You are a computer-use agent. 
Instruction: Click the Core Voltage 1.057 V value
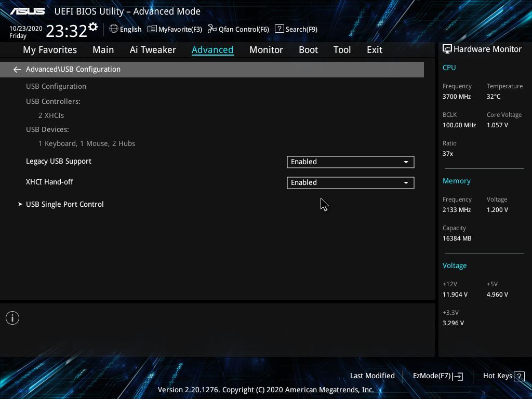pos(497,125)
